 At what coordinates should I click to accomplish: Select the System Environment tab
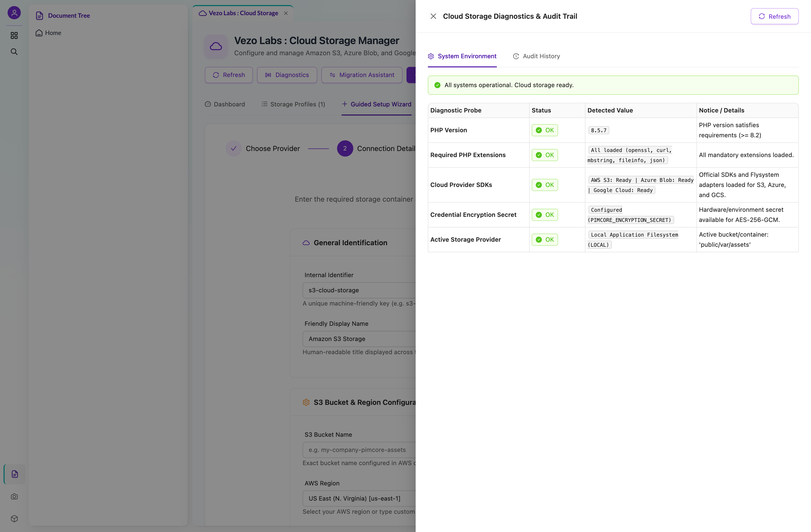click(x=462, y=56)
